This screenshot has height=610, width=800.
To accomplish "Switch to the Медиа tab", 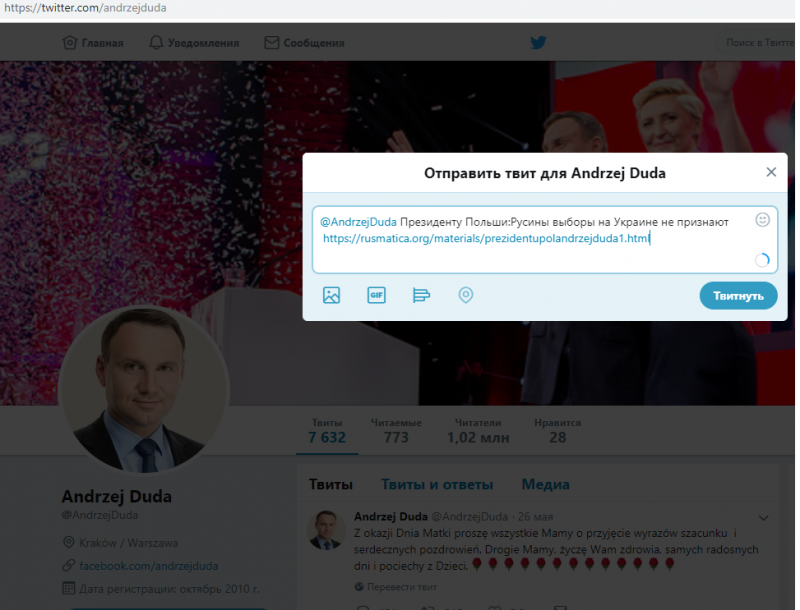I will 545,484.
